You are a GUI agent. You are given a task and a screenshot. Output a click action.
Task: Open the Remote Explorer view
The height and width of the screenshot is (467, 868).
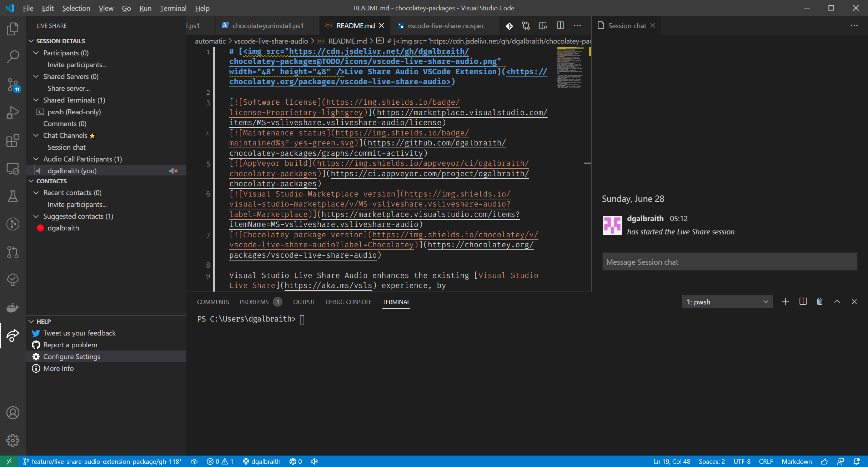[13, 168]
